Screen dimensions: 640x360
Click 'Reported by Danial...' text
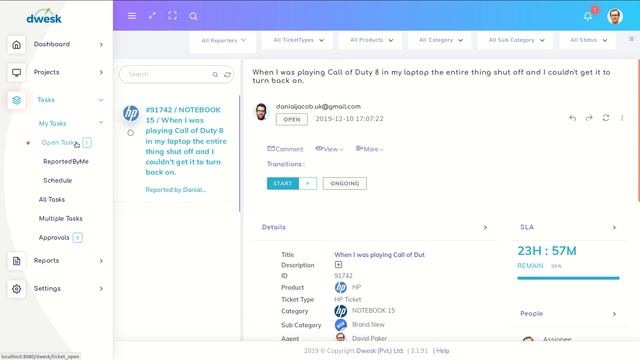[176, 190]
